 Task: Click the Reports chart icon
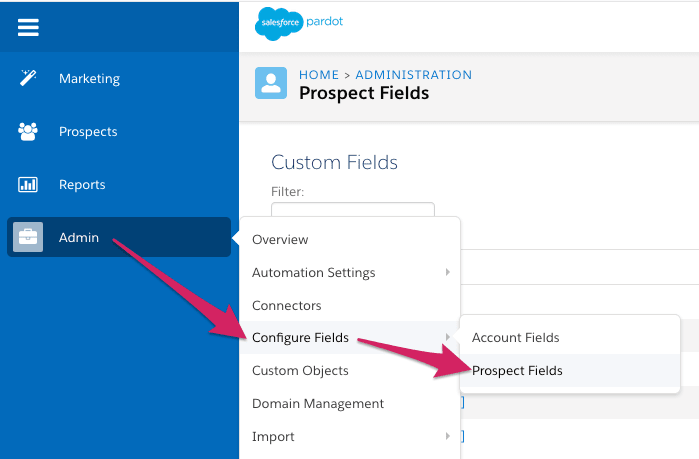[28, 184]
